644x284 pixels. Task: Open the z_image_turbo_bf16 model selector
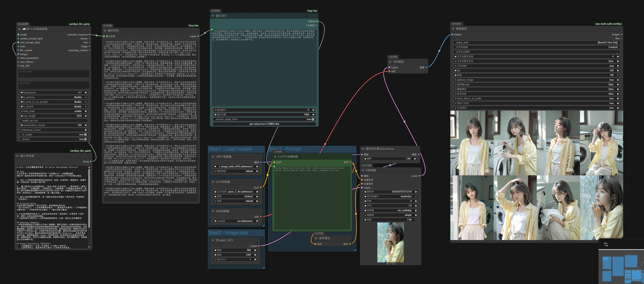point(236,166)
